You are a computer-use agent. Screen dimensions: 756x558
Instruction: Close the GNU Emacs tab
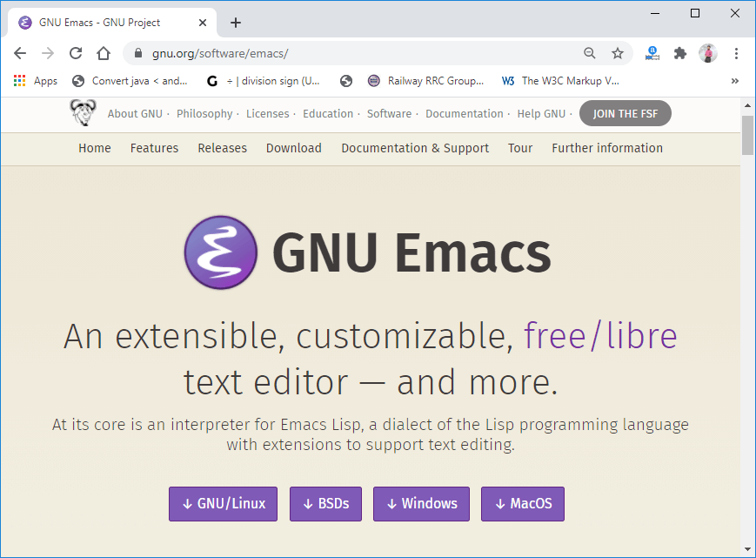pos(203,23)
